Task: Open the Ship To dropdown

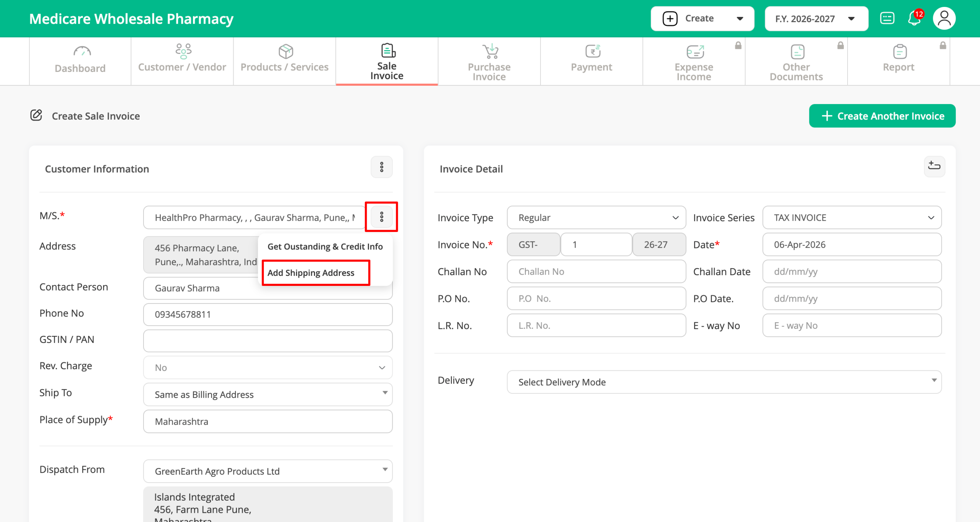Action: [x=268, y=394]
